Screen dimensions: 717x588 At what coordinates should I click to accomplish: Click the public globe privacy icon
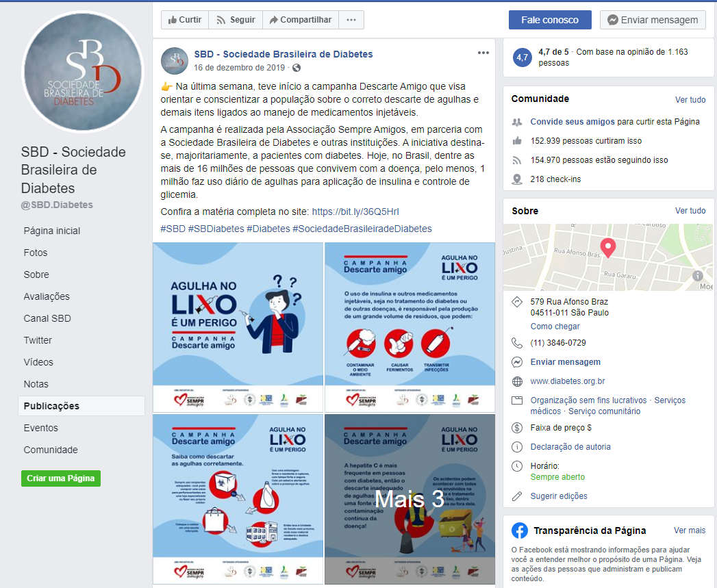click(297, 68)
